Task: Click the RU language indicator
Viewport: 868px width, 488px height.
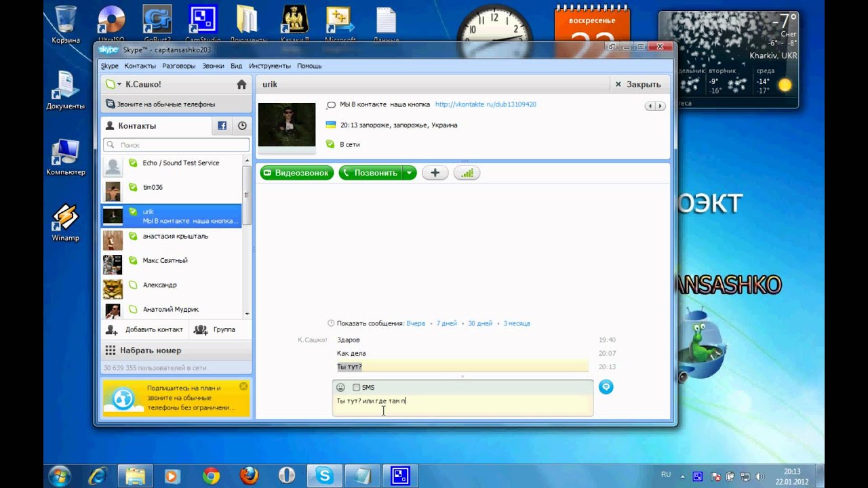Action: [x=666, y=476]
